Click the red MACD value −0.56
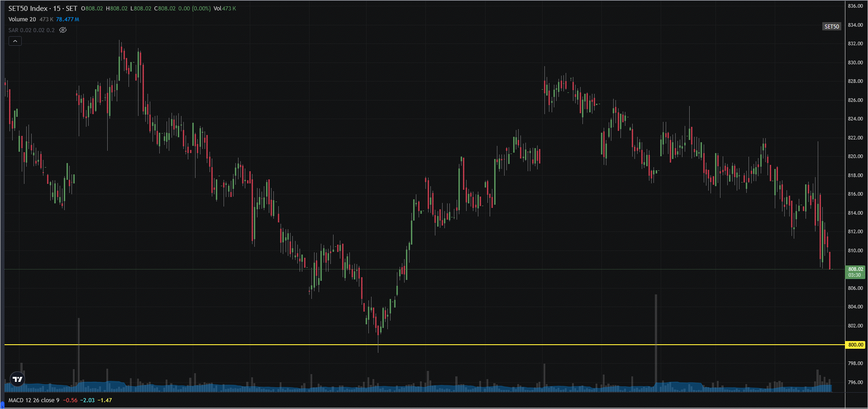The image size is (868, 409). coord(70,400)
